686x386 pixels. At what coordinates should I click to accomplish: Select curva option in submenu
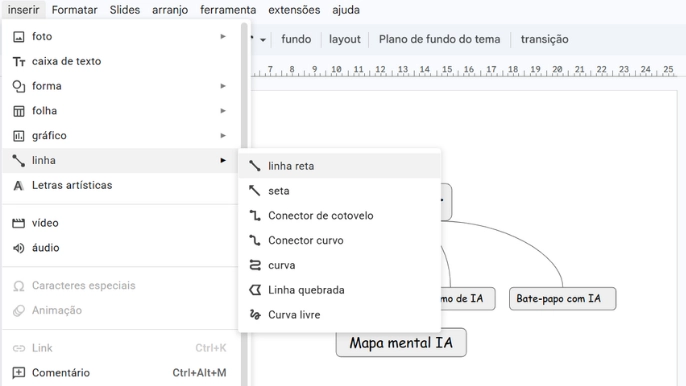(340, 265)
